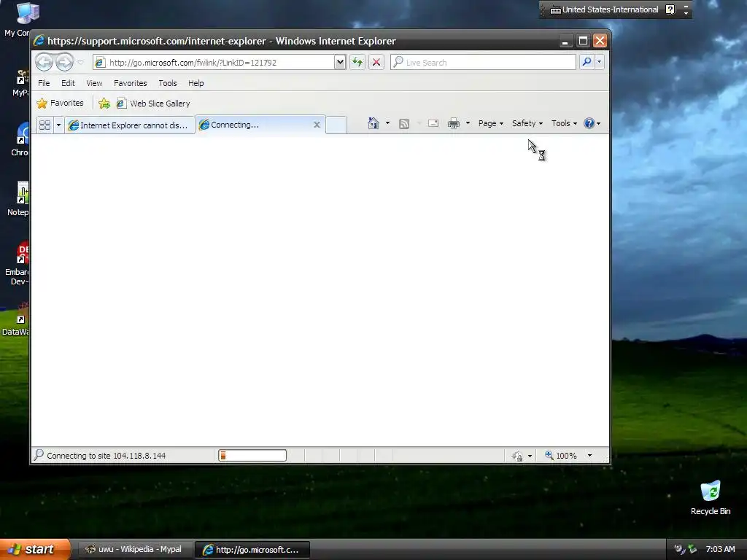Switch to Internet Explorer cannot display tab

point(130,125)
